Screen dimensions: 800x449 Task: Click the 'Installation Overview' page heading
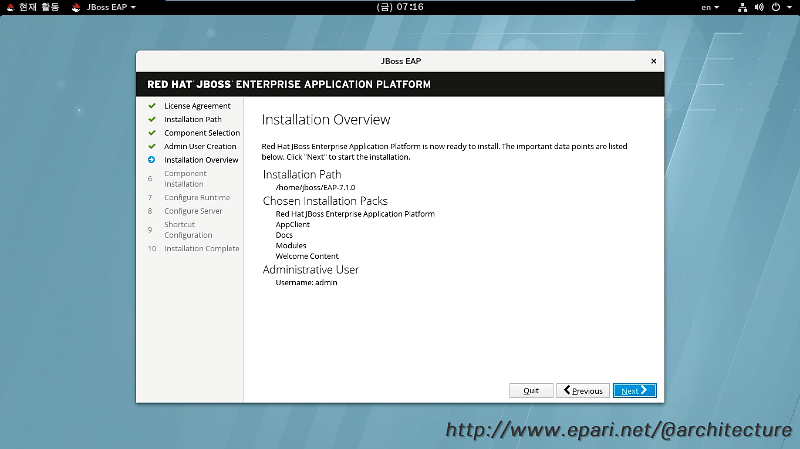(x=326, y=120)
